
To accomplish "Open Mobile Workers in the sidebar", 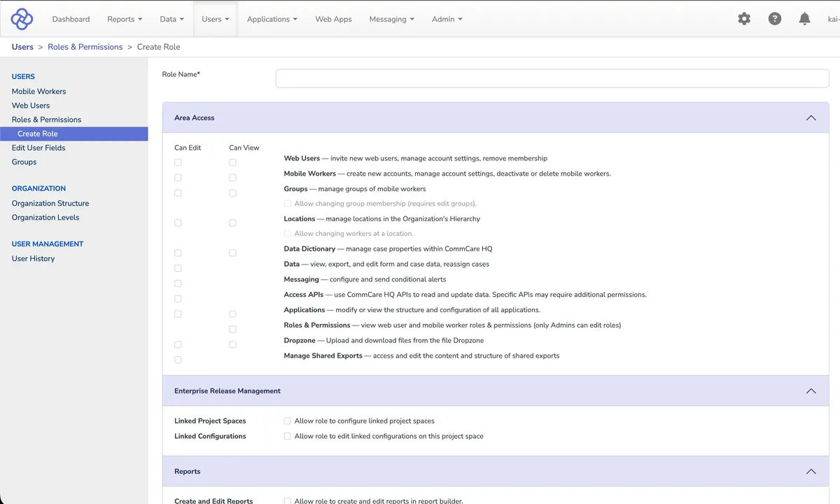I will pyautogui.click(x=38, y=91).
